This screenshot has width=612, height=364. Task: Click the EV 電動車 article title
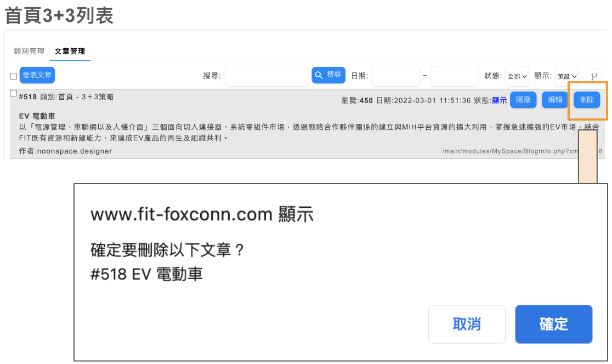[x=37, y=116]
